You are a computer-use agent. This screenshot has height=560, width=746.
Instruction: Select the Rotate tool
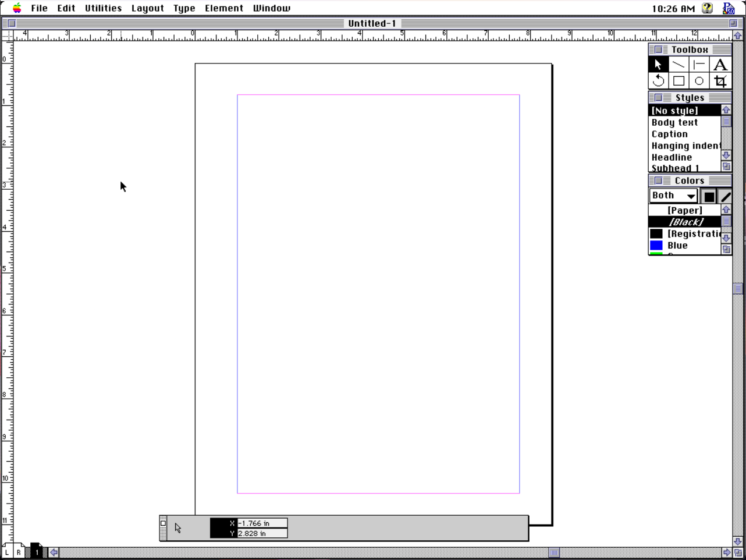658,80
